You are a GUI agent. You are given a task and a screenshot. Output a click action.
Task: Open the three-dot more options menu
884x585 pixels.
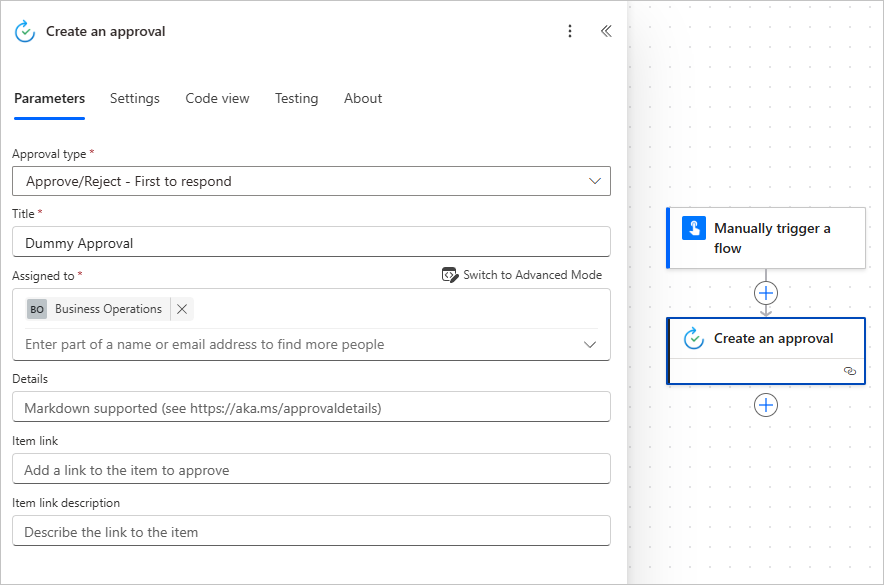pyautogui.click(x=570, y=31)
